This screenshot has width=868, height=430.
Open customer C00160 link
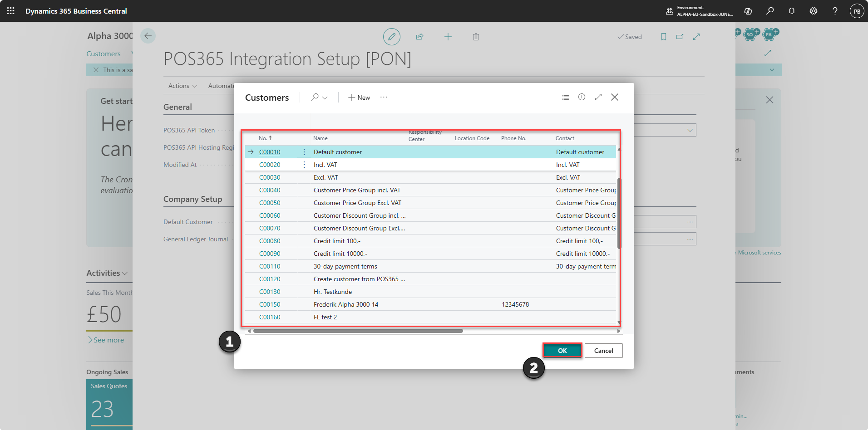270,317
